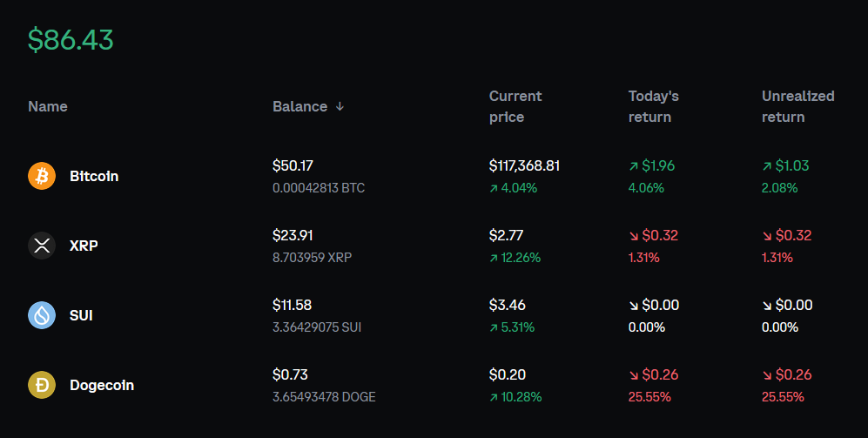Click XRP balance $23.91
This screenshot has height=438, width=868.
293,235
